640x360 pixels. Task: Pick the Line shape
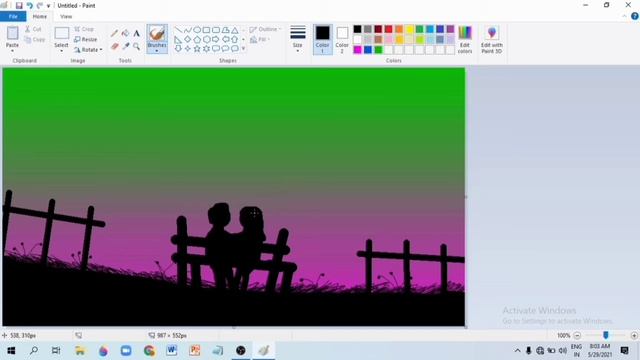[x=178, y=30]
